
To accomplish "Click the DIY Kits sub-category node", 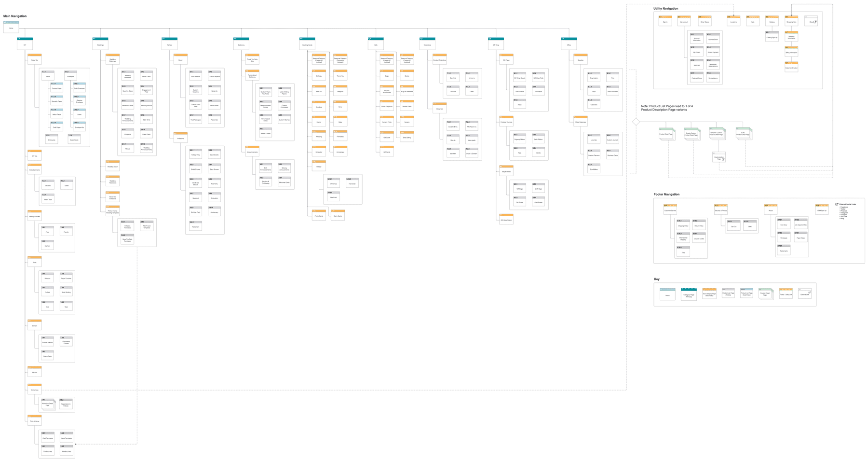I will click(35, 155).
